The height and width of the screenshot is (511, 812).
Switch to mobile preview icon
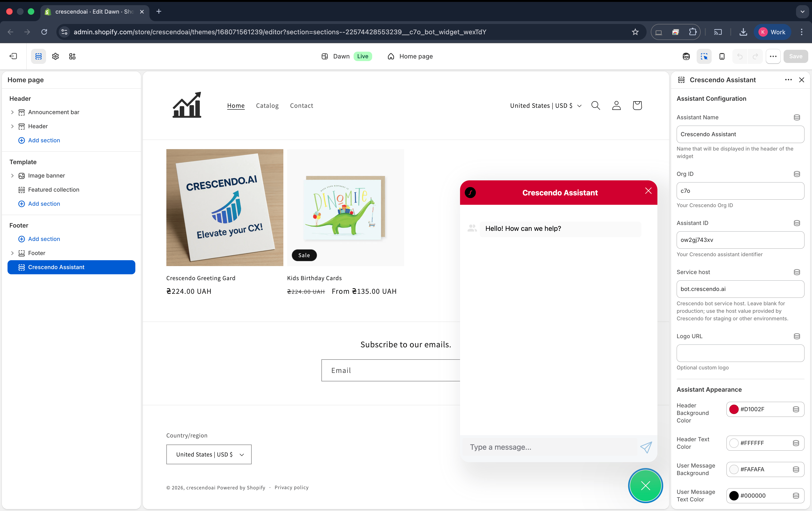722,56
